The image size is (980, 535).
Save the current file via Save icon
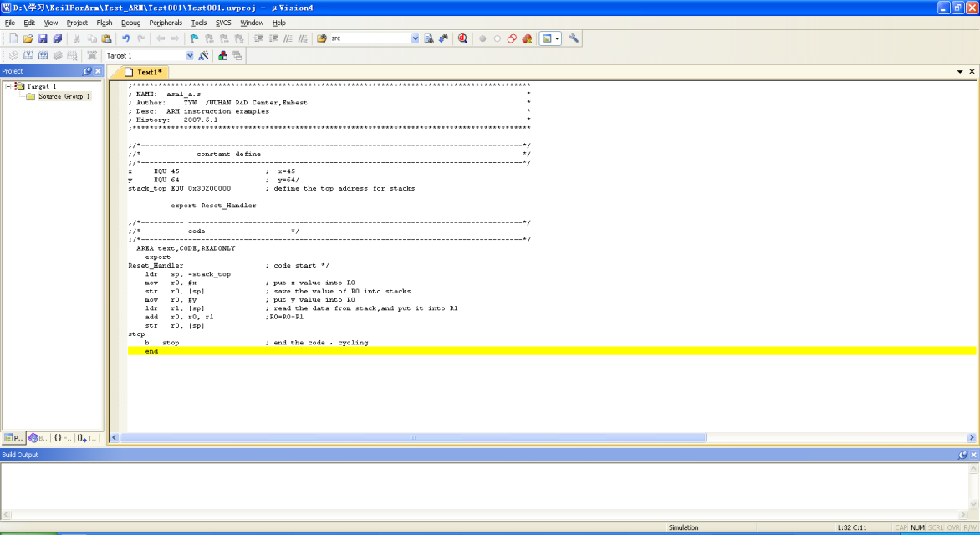[x=43, y=38]
